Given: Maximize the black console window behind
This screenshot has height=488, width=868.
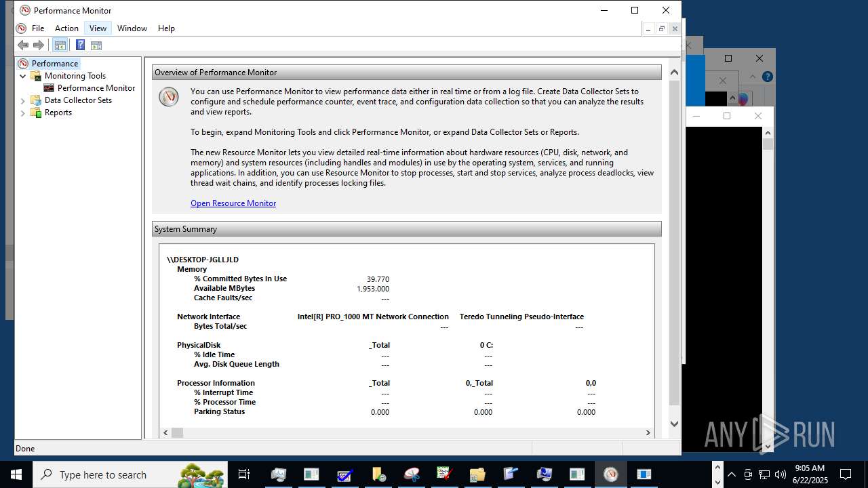Looking at the screenshot, I should pyautogui.click(x=727, y=116).
